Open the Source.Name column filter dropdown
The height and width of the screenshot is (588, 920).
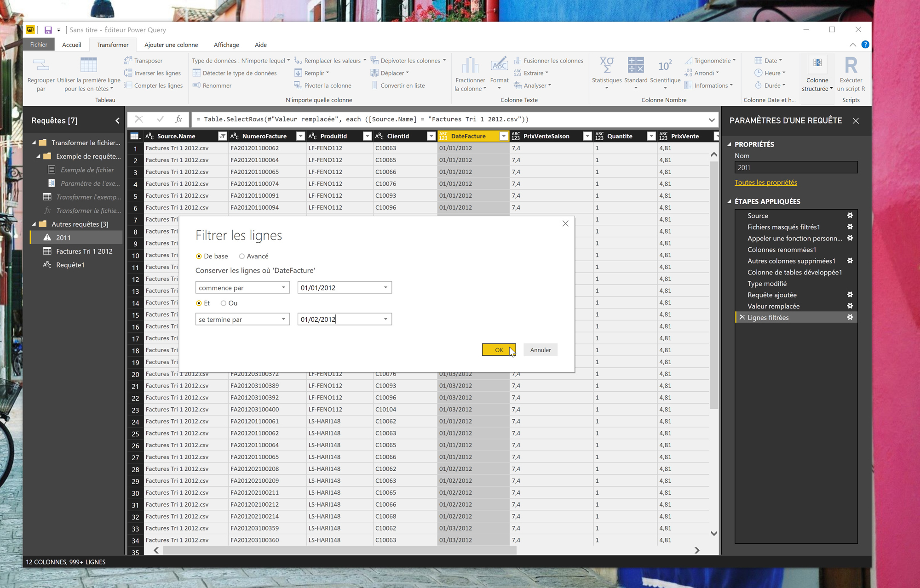(x=222, y=136)
